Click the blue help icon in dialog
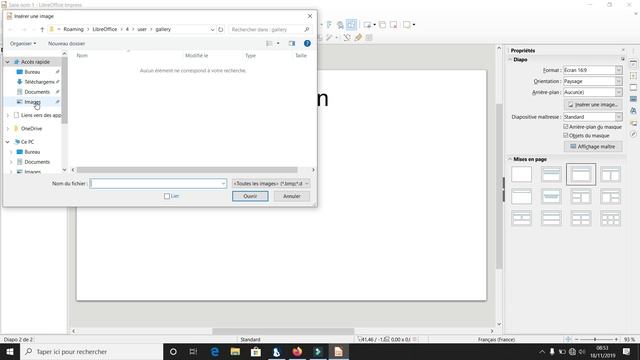Image resolution: width=640 pixels, height=360 pixels. (x=307, y=43)
